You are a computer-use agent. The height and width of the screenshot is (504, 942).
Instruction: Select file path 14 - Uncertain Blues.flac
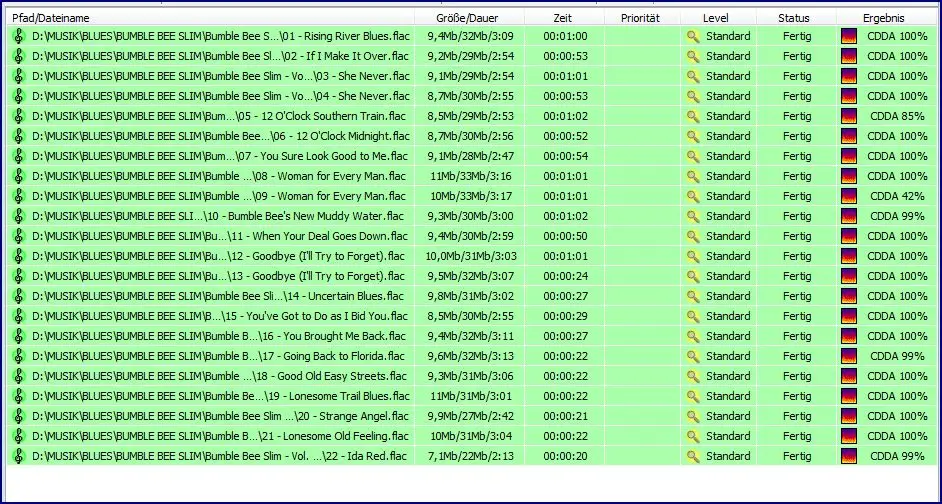coord(217,296)
